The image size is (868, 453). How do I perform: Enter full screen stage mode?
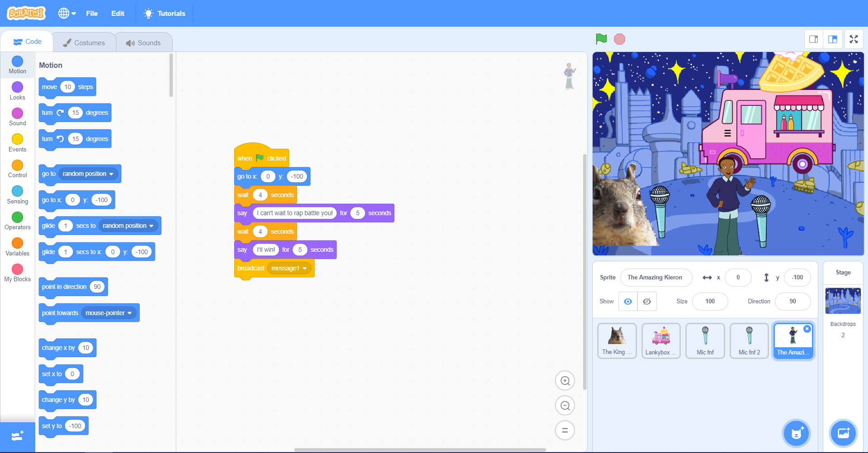854,39
